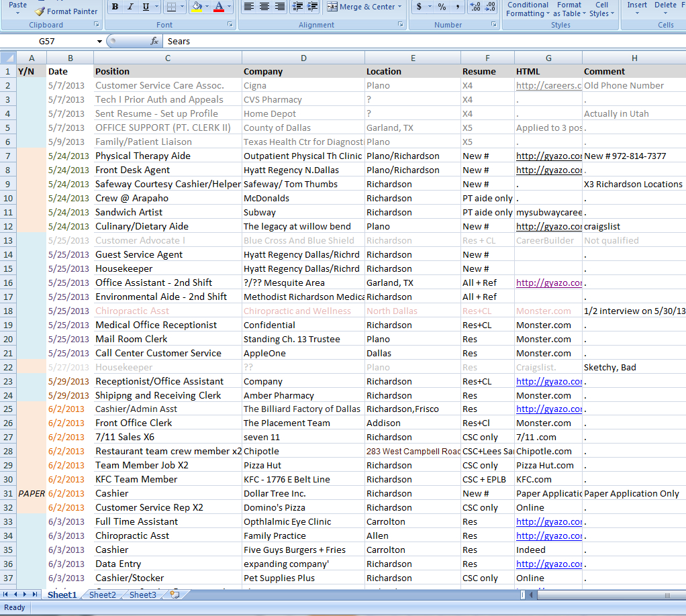The width and height of the screenshot is (686, 616).
Task: Apply the yellow fill color swatch
Action: 197,7
